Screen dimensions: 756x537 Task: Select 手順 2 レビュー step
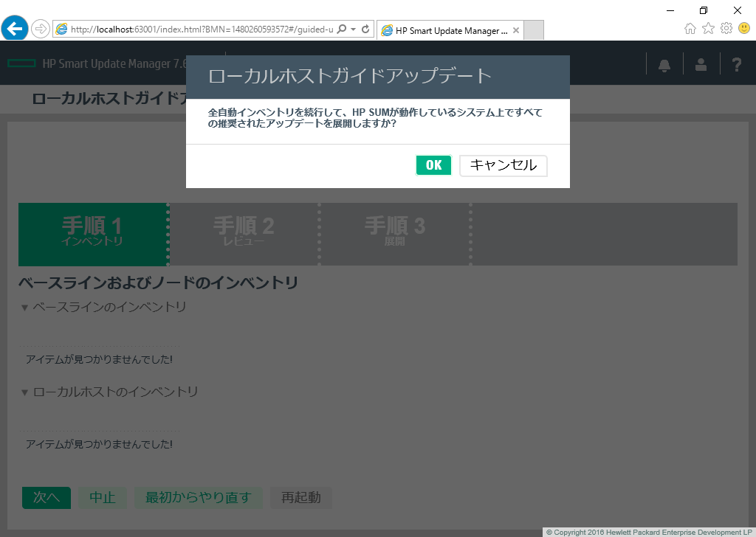(x=244, y=234)
